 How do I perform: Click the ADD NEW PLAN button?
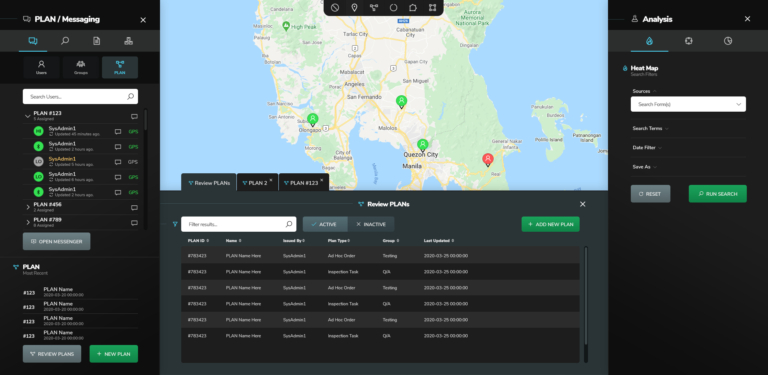551,224
